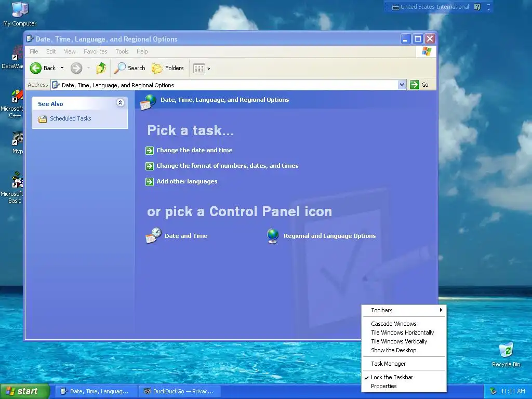Open the Forward button history dropdown arrow
Image resolution: width=532 pixels, height=399 pixels.
click(x=88, y=68)
